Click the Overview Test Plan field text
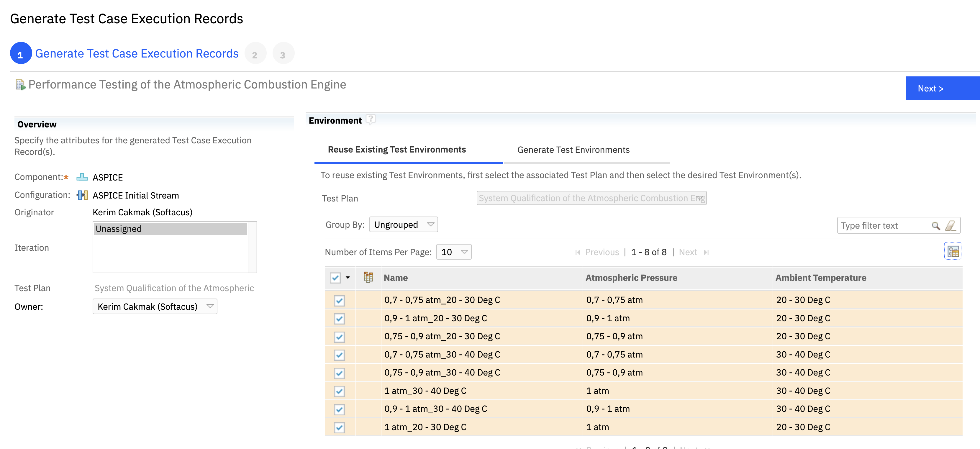 (x=174, y=288)
